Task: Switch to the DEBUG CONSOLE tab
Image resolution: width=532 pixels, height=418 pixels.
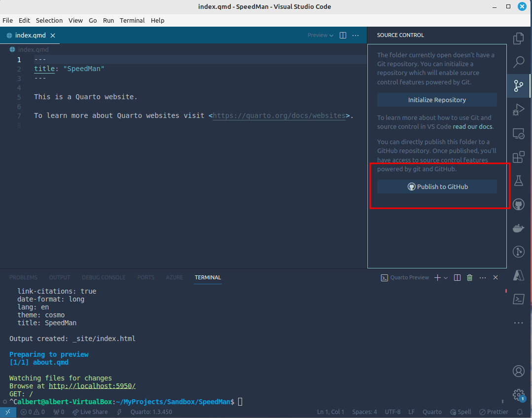Action: click(x=104, y=277)
